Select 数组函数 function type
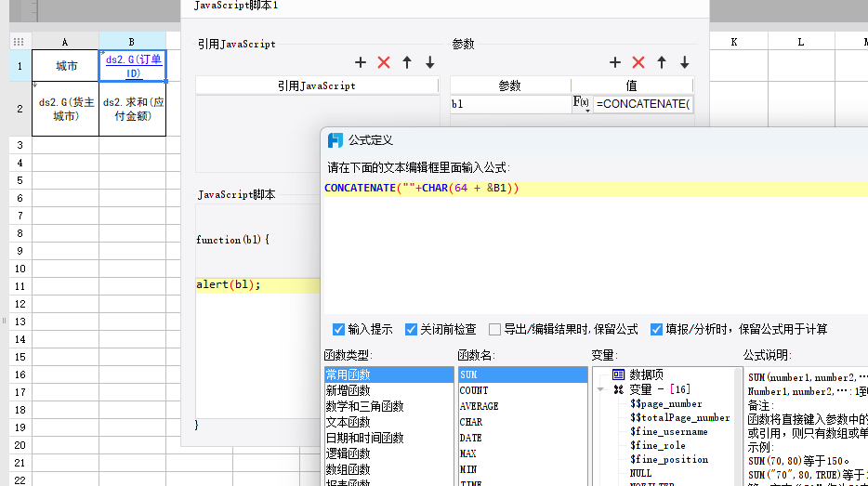Image resolution: width=868 pixels, height=486 pixels. [388, 469]
